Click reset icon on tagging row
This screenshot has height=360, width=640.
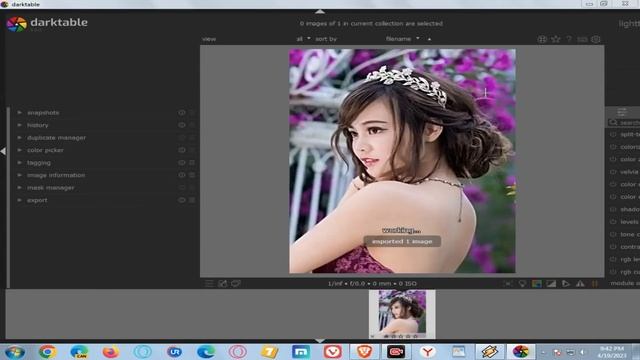click(182, 163)
